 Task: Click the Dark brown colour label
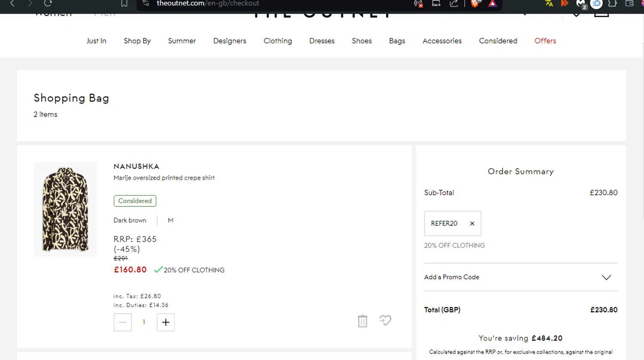point(130,220)
